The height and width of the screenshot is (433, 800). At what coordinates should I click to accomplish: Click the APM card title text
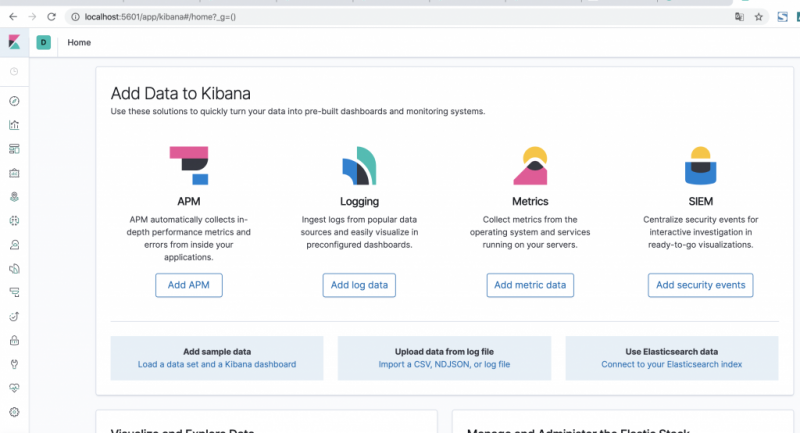189,201
